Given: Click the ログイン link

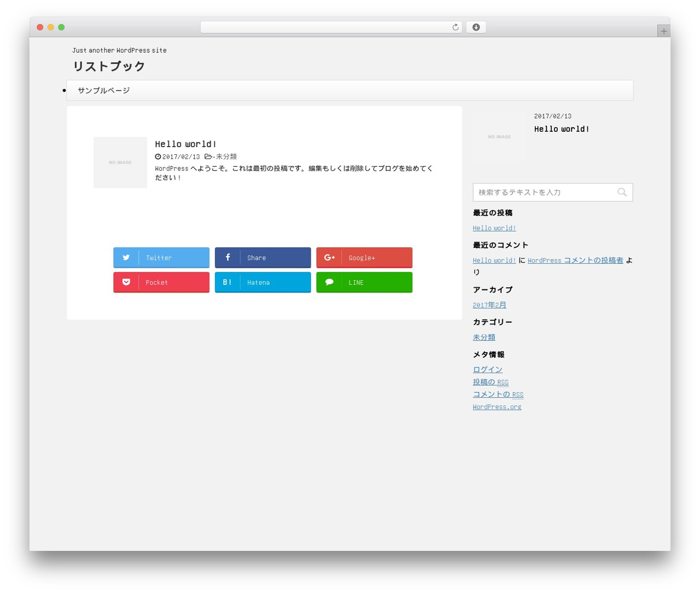Looking at the screenshot, I should pos(488,370).
